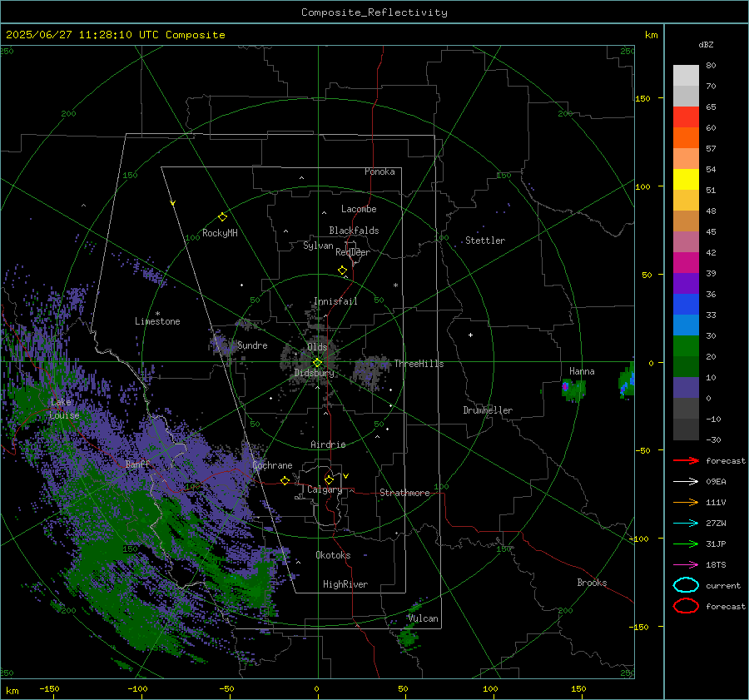Click the Airdrie label
Image resolution: width=749 pixels, height=700 pixels.
[328, 444]
